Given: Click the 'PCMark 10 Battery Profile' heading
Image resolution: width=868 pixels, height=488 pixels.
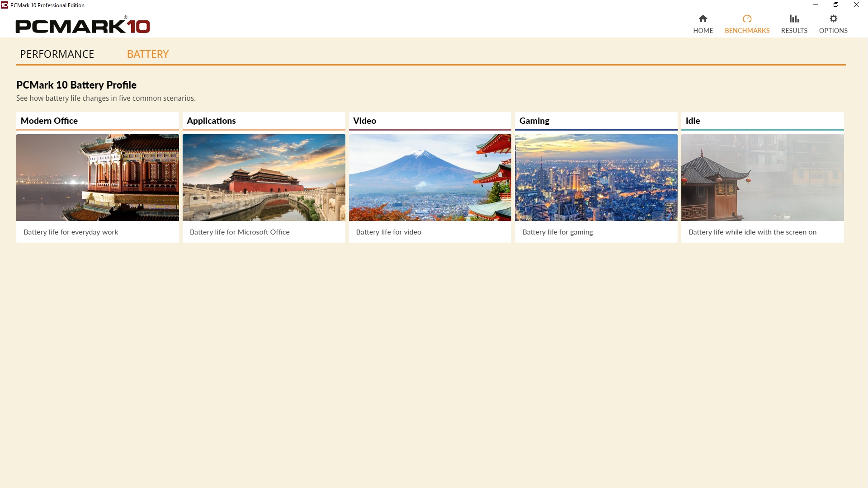Looking at the screenshot, I should [76, 85].
